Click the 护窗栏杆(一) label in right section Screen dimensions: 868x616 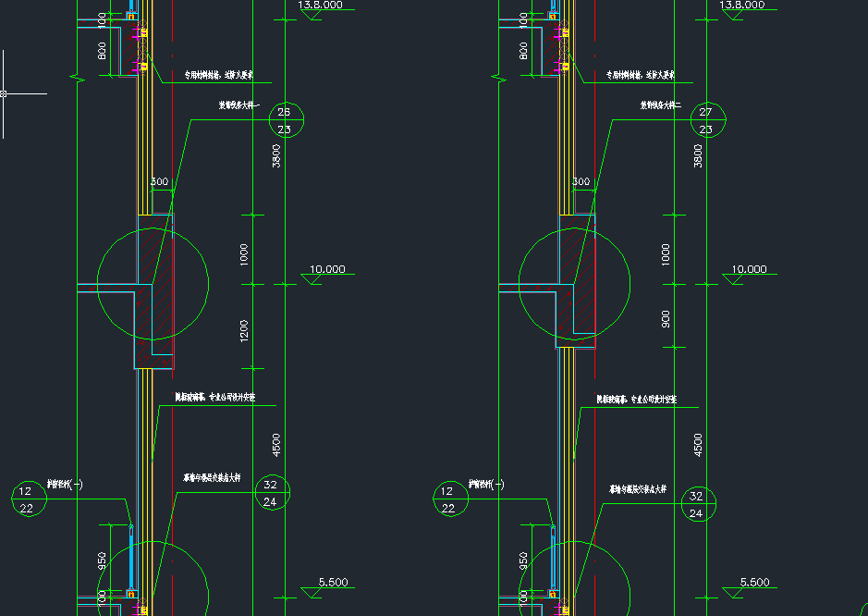tap(486, 484)
